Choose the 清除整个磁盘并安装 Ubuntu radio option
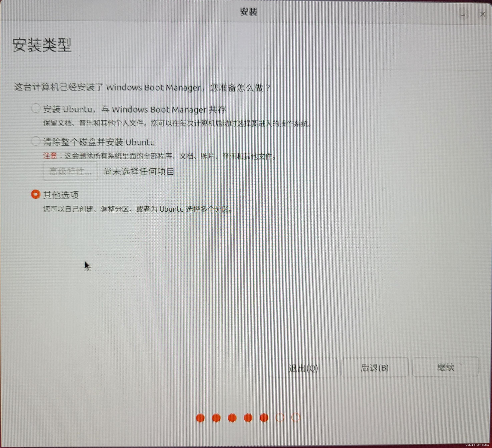 point(36,141)
